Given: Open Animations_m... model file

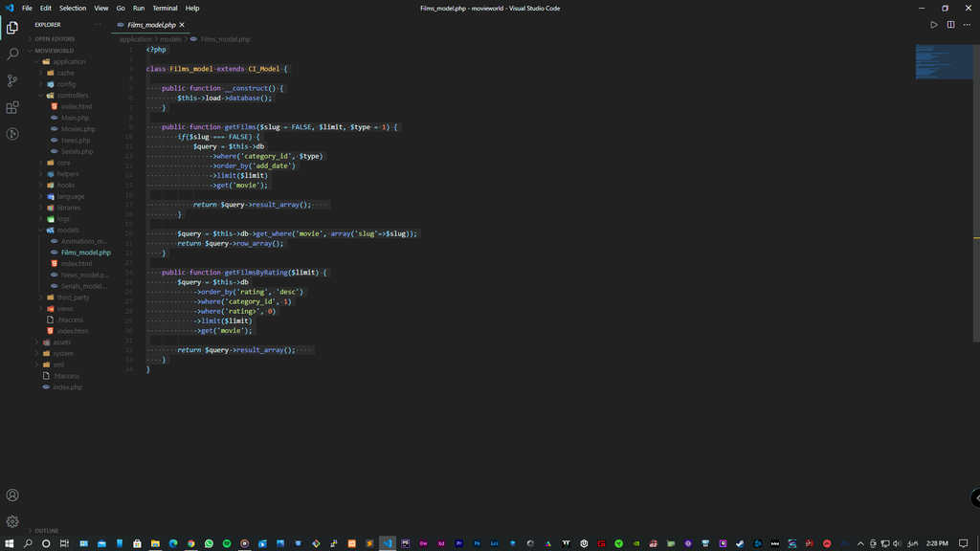Looking at the screenshot, I should pyautogui.click(x=84, y=242).
